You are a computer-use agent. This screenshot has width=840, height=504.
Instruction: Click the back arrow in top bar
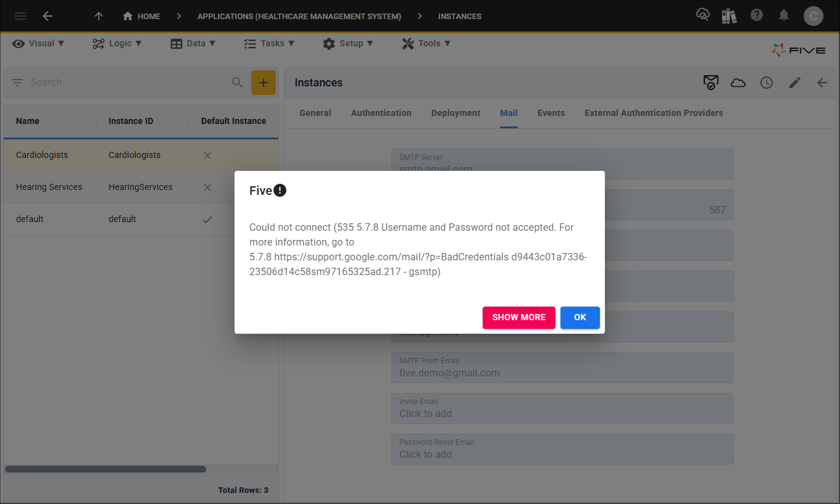click(x=48, y=16)
